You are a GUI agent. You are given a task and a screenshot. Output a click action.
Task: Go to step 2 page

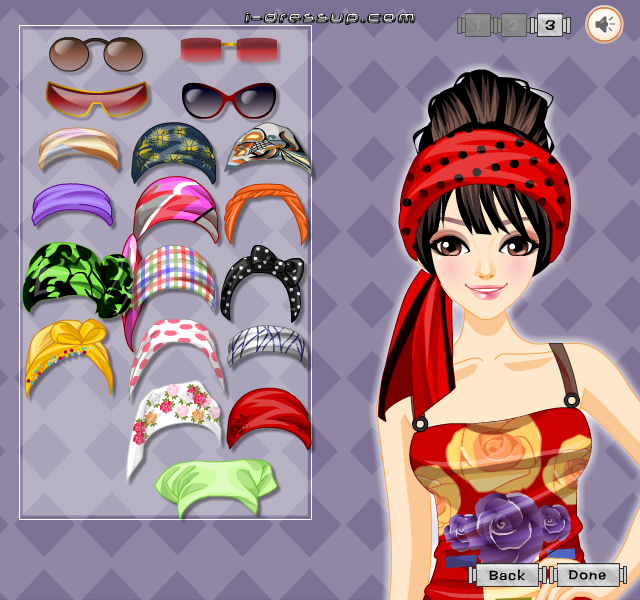(514, 25)
